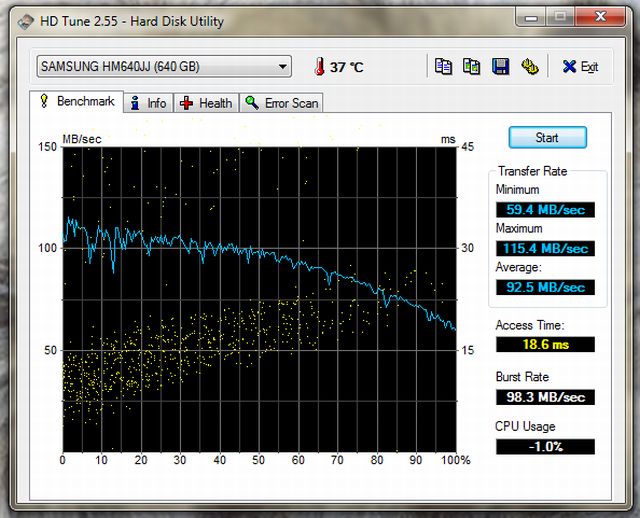
Task: Switch to the Info tab
Action: coord(148,103)
